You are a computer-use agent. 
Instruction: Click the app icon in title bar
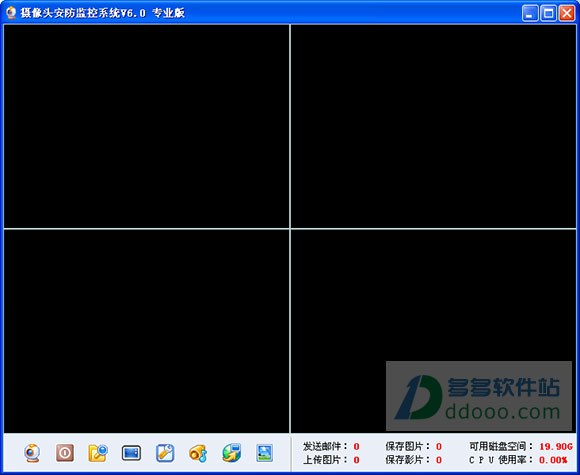[11, 13]
